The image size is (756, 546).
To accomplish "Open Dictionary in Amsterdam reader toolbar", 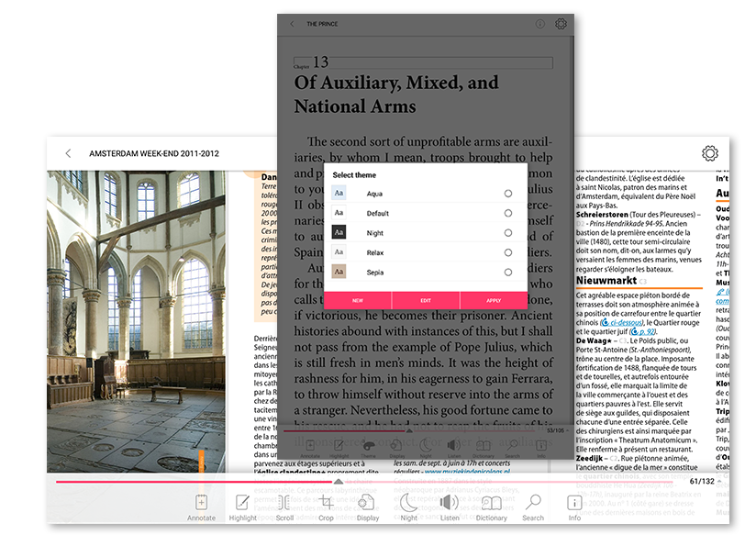I will point(491,507).
